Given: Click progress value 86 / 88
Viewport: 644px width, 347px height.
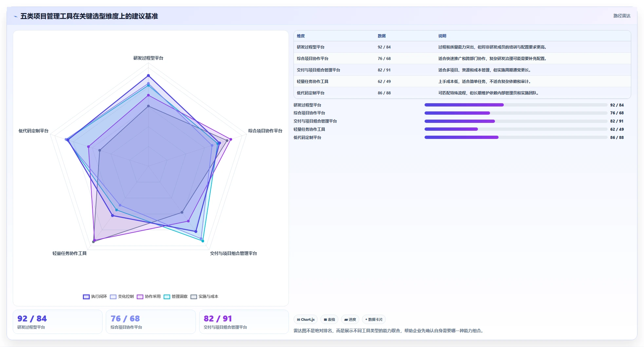Looking at the screenshot, I should click(x=617, y=138).
